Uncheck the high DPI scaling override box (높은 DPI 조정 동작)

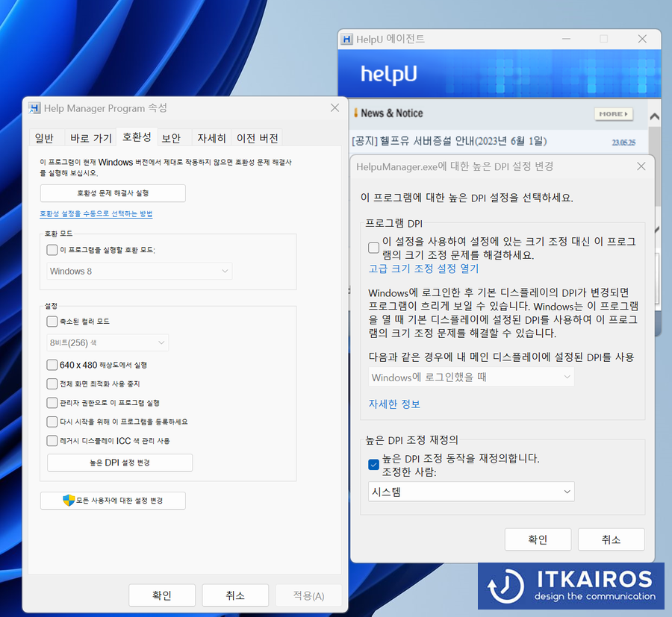[x=374, y=465]
